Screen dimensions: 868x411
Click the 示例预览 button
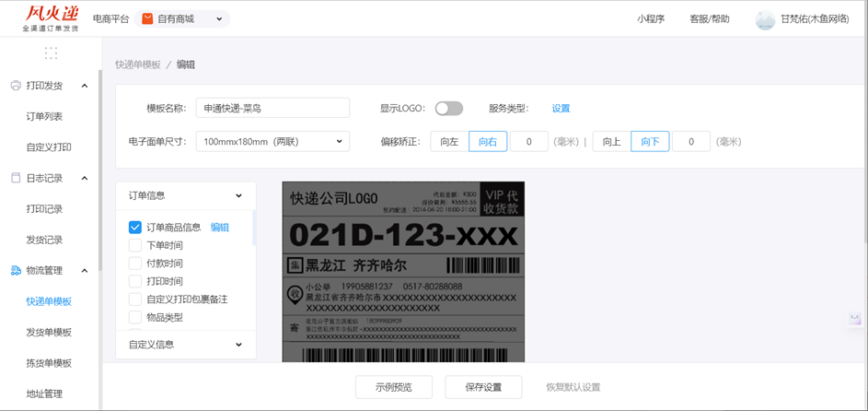click(x=394, y=387)
